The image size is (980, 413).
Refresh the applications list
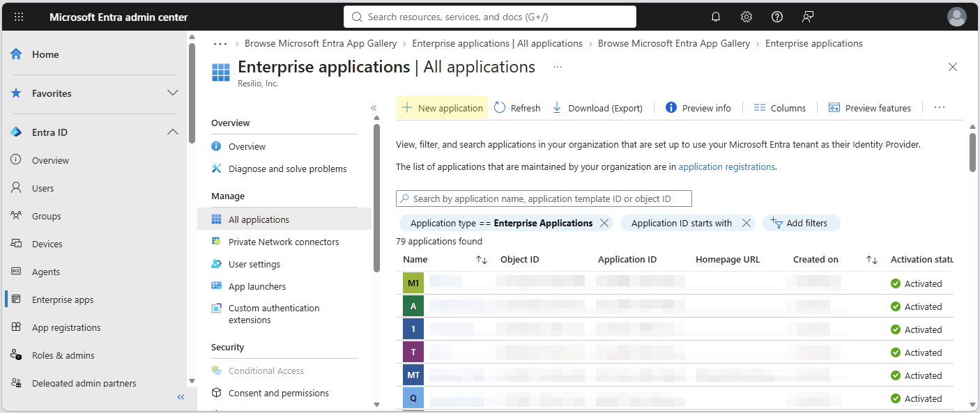click(517, 108)
